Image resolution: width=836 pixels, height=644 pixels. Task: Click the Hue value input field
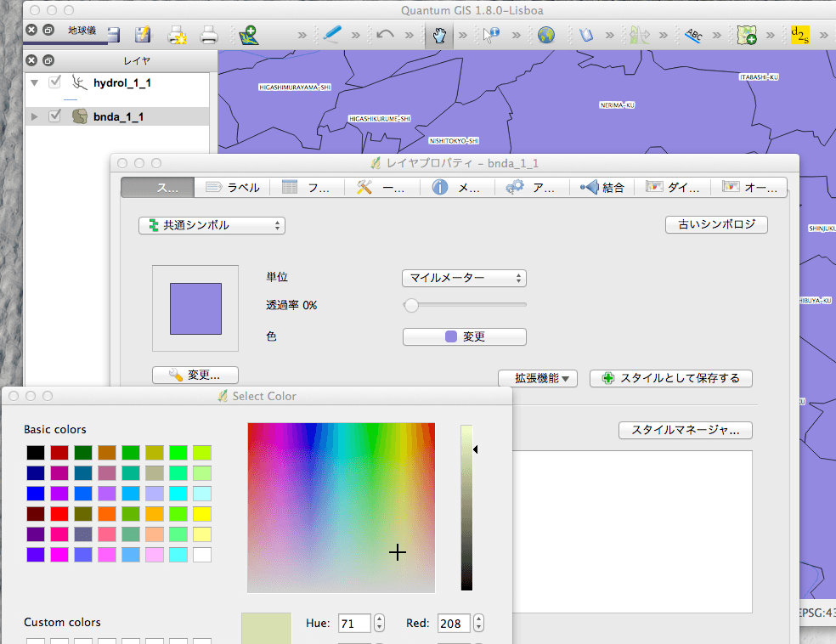(x=354, y=624)
